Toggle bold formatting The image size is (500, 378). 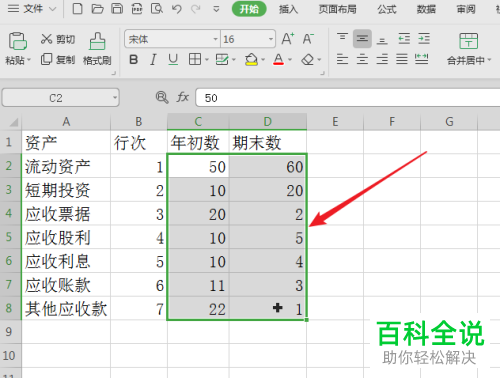pos(134,60)
